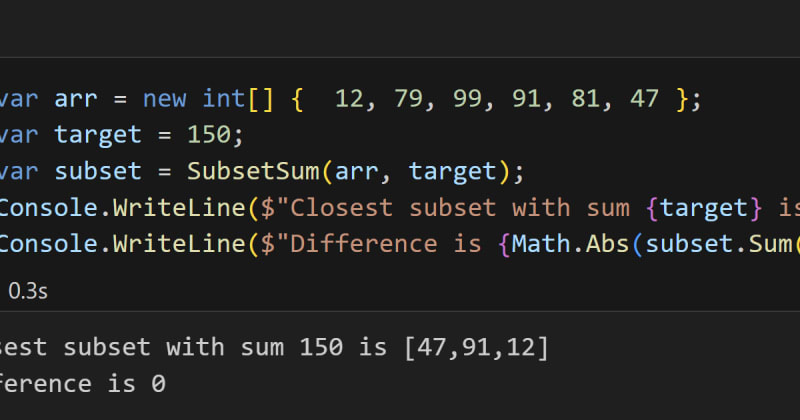Image resolution: width=800 pixels, height=420 pixels.
Task: Click the 'arr' argument inside SubsetSum
Action: point(356,172)
